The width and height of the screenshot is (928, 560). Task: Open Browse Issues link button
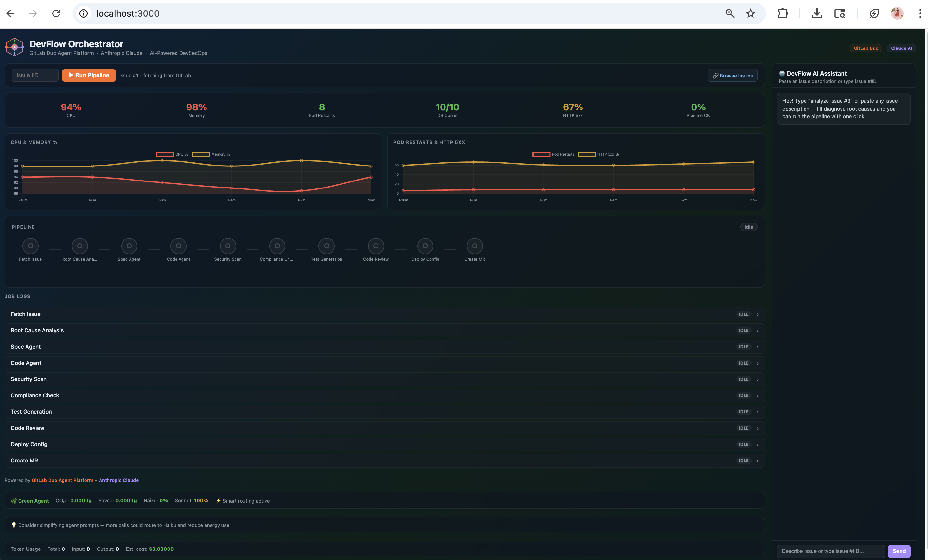[732, 76]
